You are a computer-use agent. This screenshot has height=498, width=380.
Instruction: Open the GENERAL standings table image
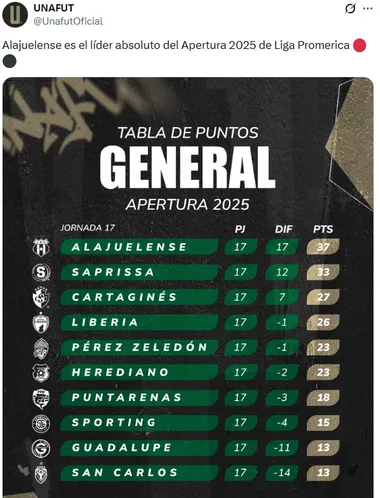188,288
